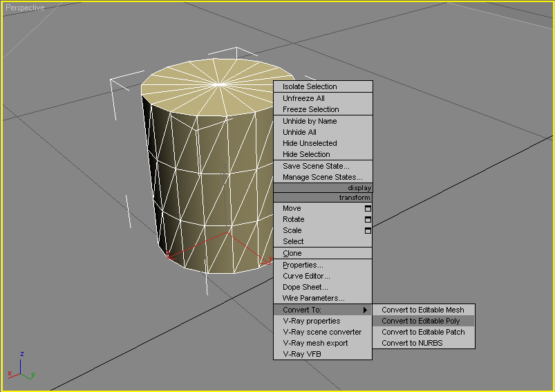
Task: Select Unhide All
Action: [323, 132]
